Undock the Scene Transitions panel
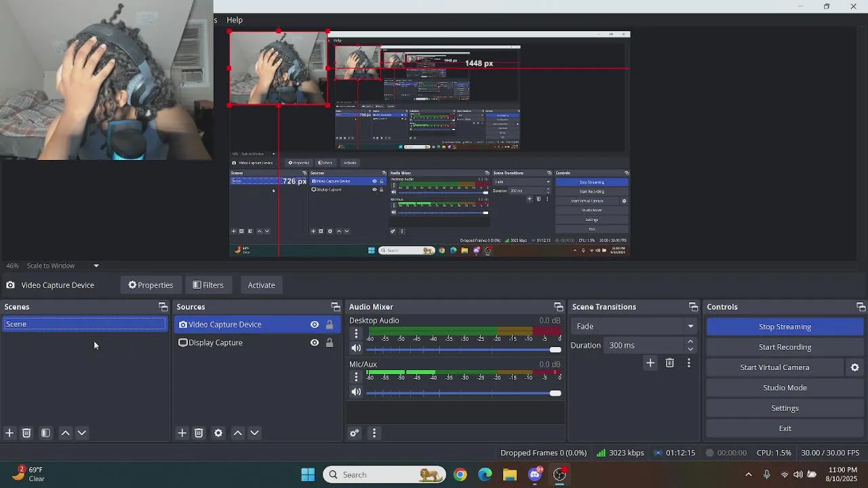The image size is (868, 488). coord(693,307)
